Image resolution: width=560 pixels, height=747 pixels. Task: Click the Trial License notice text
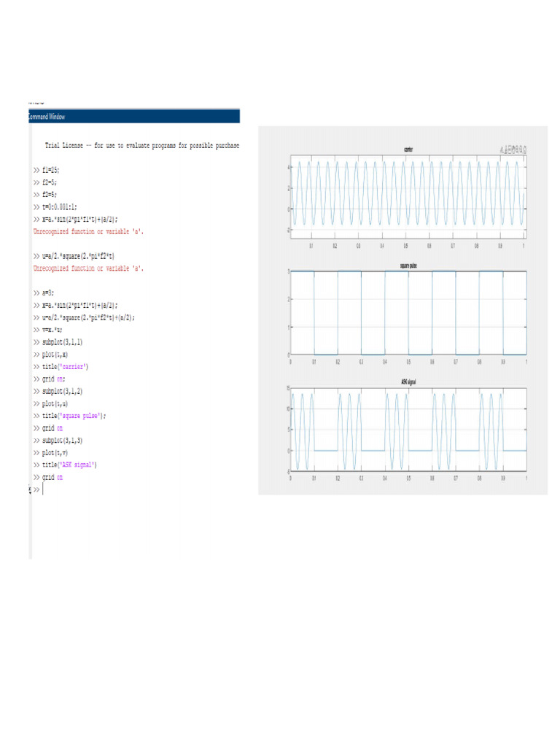142,145
